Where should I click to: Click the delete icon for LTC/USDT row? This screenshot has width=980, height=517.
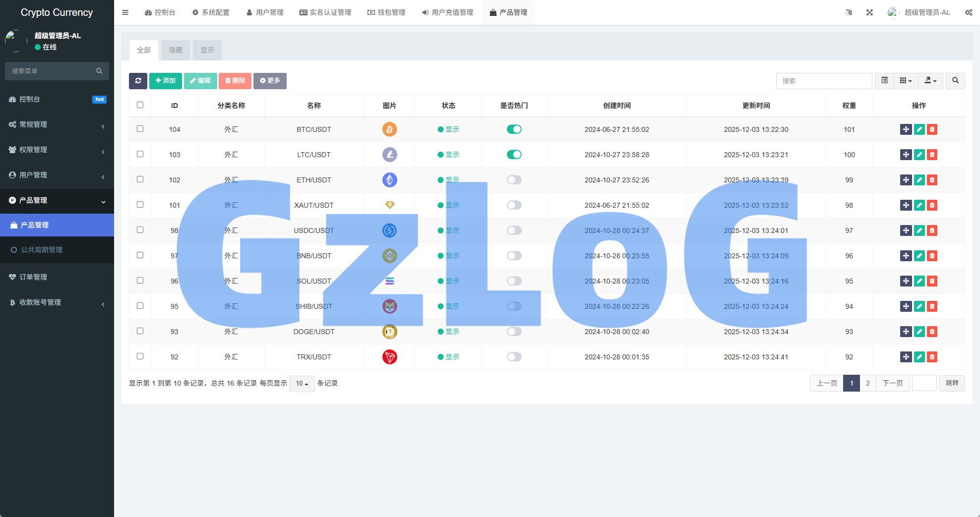pyautogui.click(x=932, y=155)
